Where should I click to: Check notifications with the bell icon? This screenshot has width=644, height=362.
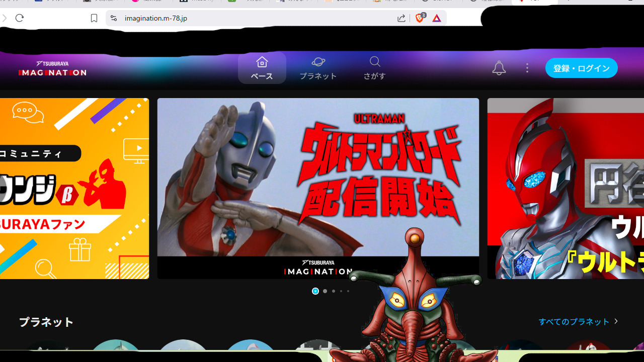pos(499,68)
